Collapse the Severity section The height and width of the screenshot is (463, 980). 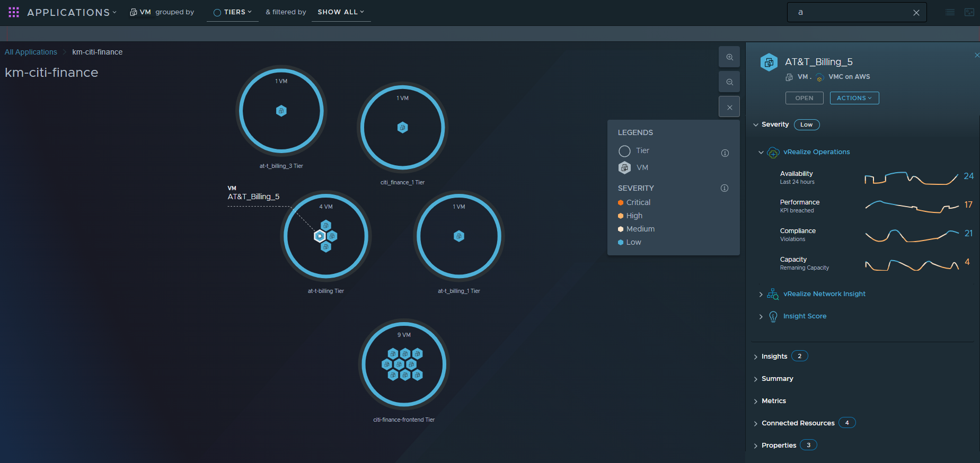tap(756, 125)
